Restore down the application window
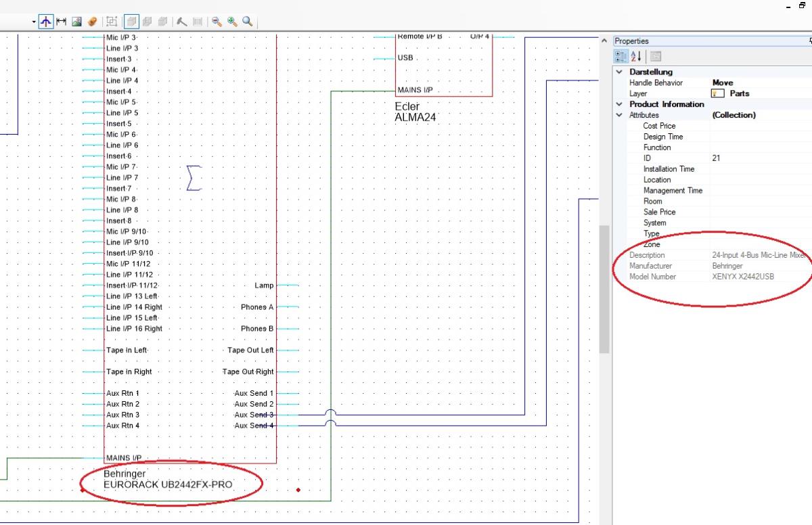Viewport: 812px width, 525px height. pos(803,5)
